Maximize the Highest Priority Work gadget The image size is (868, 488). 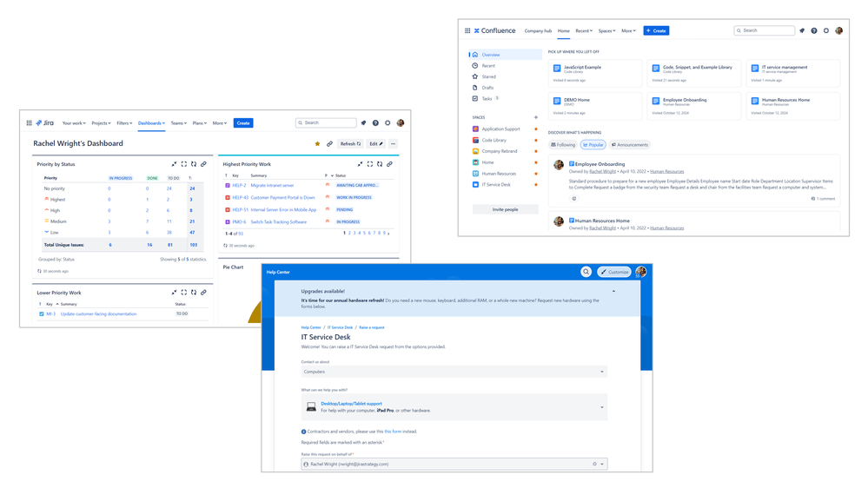point(370,164)
